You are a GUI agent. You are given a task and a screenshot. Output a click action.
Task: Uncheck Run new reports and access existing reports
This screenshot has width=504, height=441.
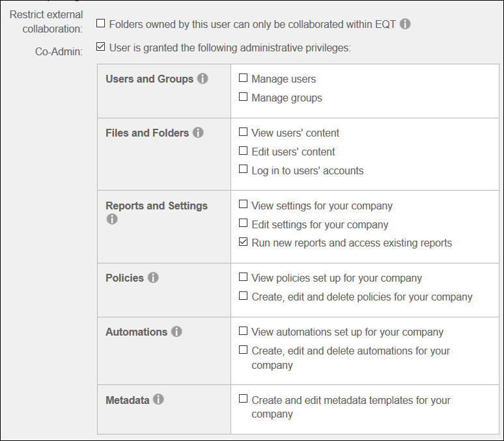244,243
